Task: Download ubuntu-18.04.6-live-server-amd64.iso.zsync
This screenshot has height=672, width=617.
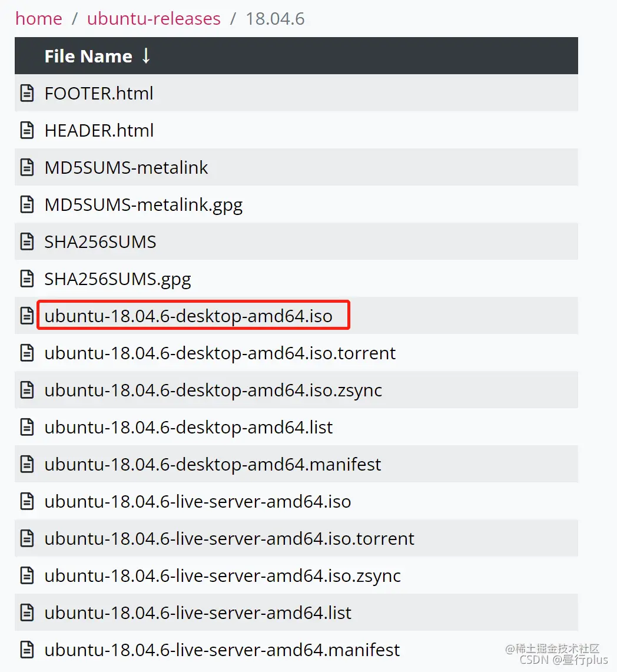Action: point(223,577)
